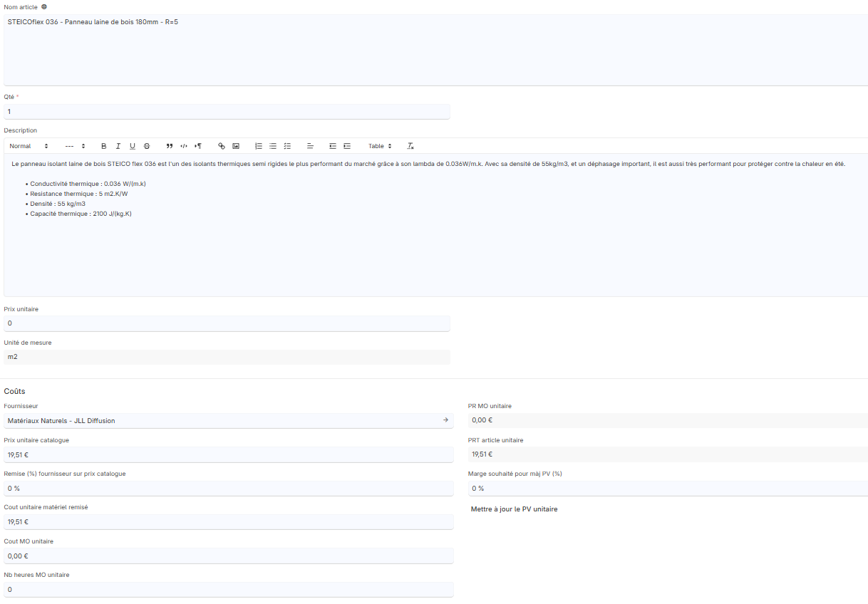Image resolution: width=868 pixels, height=604 pixels.
Task: Insert a hyperlink in the description
Action: click(x=222, y=146)
